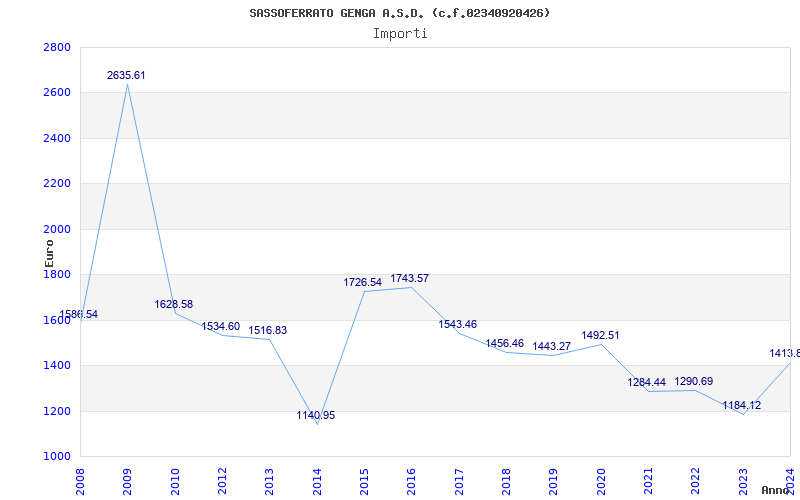
Task: Click y-axis value 1800
Action: (57, 274)
